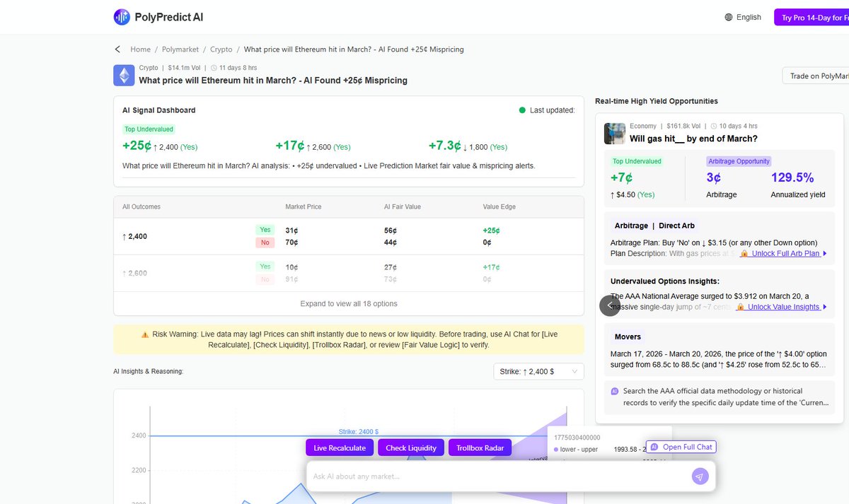
Task: Click Trade on PolyMarket button
Action: (816, 76)
